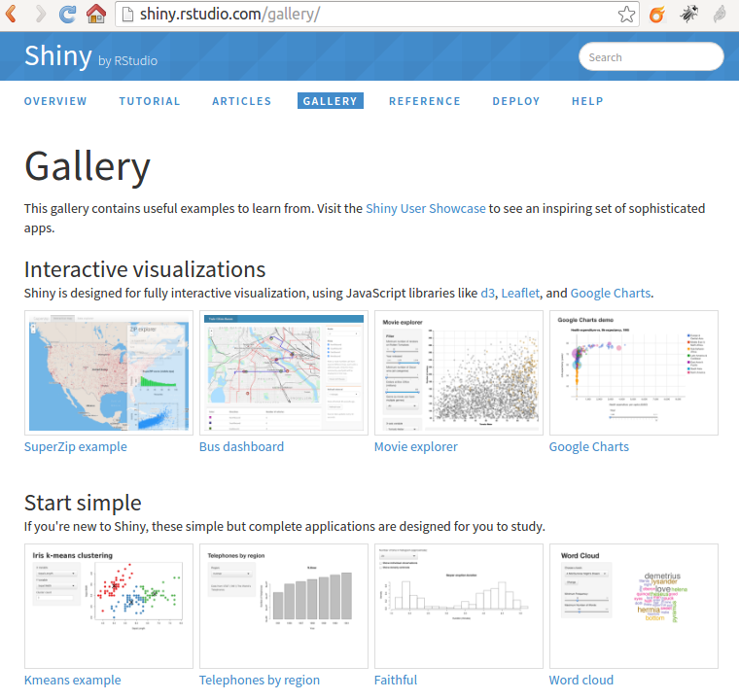Click the browser back arrow
Screen dimensions: 739x700
tap(12, 14)
